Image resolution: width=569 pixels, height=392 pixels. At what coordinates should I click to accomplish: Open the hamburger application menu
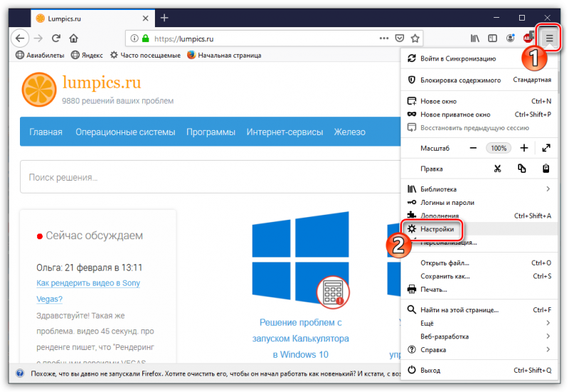pyautogui.click(x=549, y=38)
